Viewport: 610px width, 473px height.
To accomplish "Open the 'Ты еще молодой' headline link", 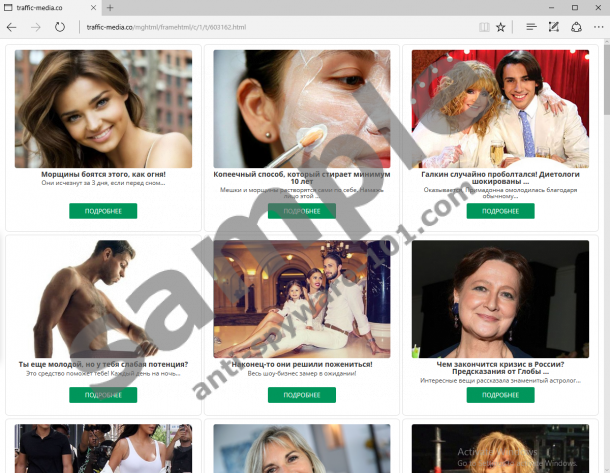I will point(103,364).
